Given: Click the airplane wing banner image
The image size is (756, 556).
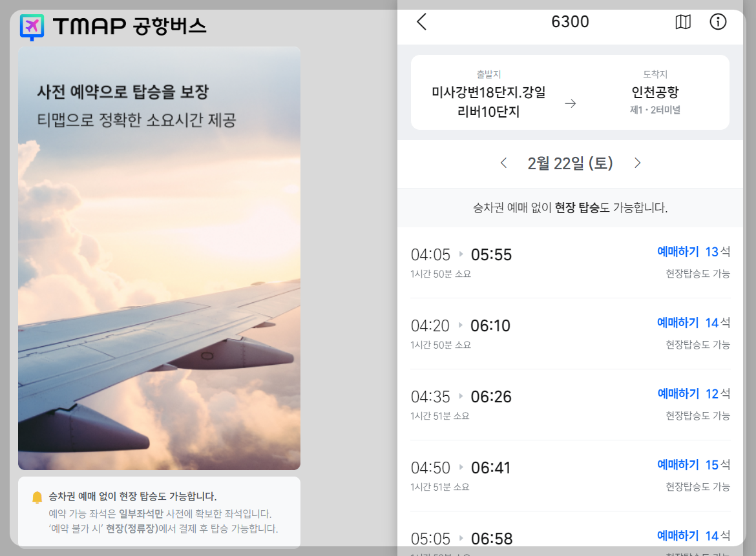Looking at the screenshot, I should pos(159,258).
